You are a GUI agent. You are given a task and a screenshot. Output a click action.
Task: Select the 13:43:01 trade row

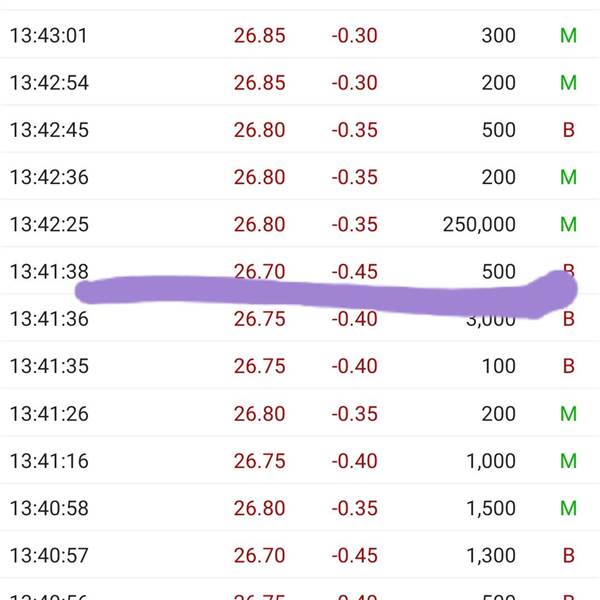point(300,35)
